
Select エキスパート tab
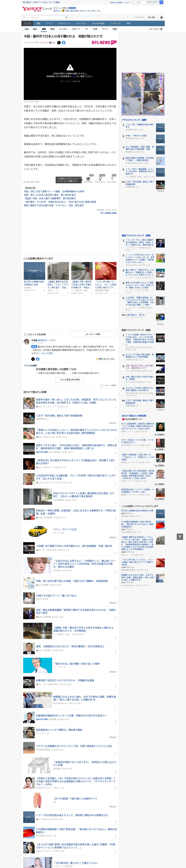point(64,23)
